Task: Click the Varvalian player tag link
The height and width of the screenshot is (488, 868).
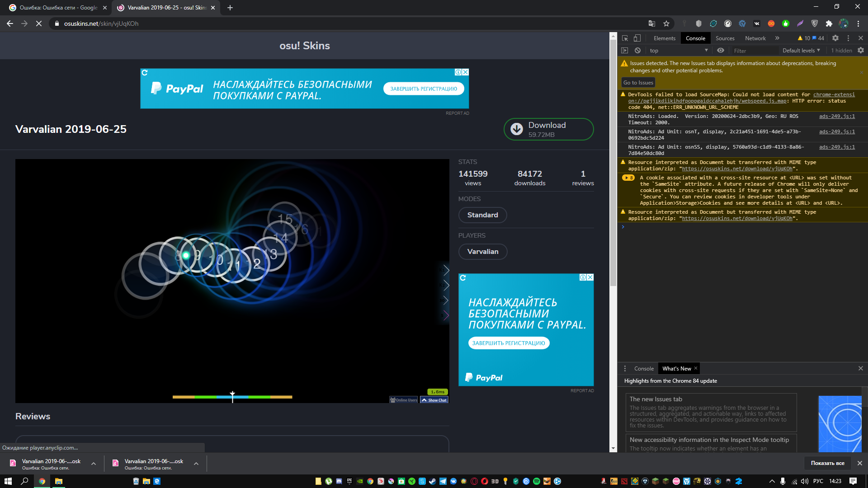Action: tap(482, 251)
